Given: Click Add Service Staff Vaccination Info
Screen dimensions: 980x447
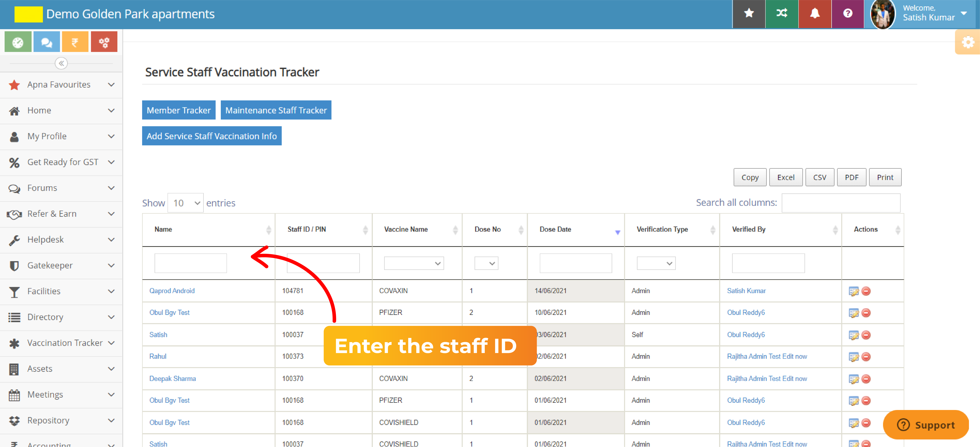Looking at the screenshot, I should pyautogui.click(x=212, y=136).
